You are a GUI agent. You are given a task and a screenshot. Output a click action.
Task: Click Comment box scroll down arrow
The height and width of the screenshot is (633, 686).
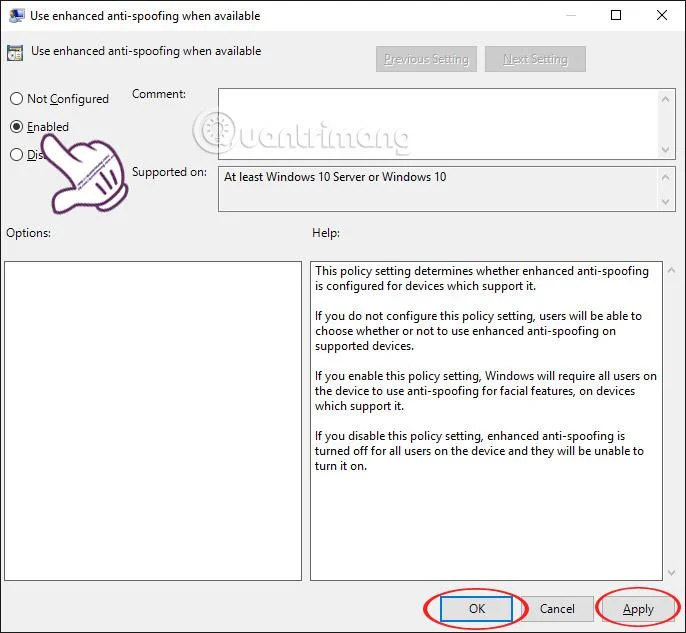point(665,149)
